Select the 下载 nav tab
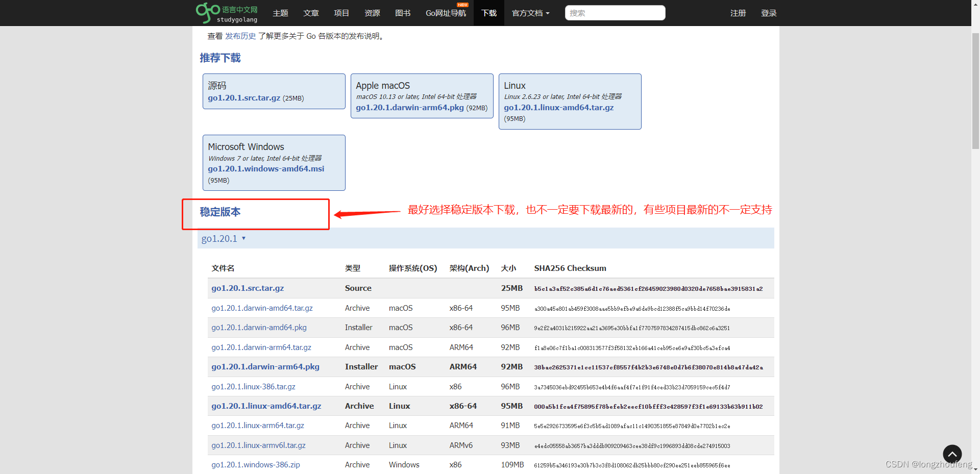 [x=488, y=13]
